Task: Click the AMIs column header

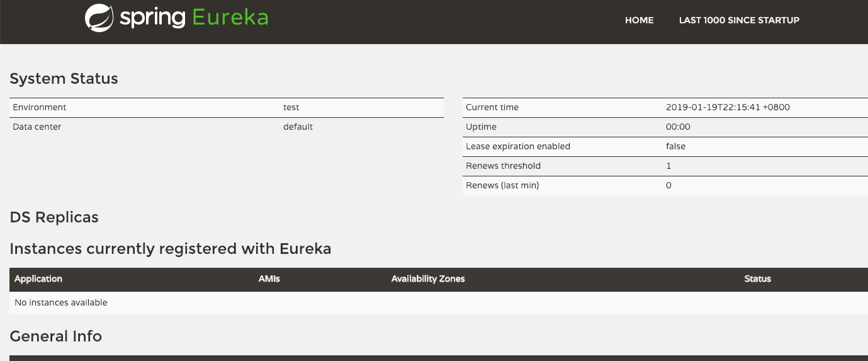Action: 269,278
